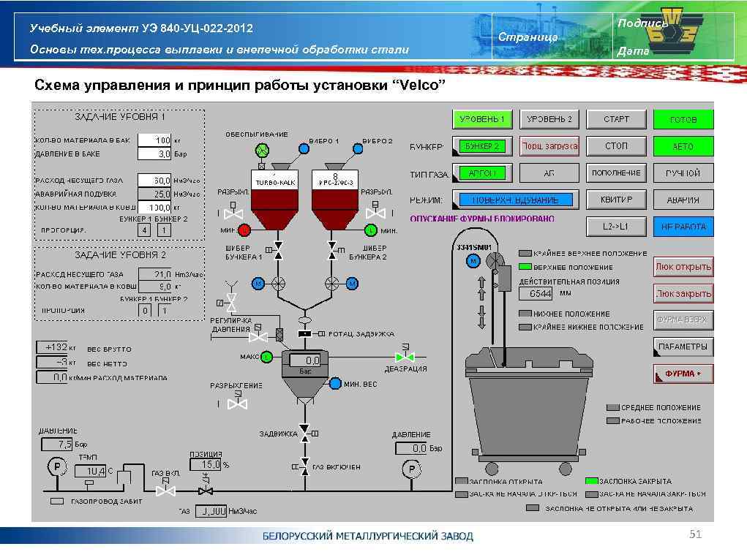Click valve position field 15,0 %
The height and width of the screenshot is (560, 747).
pyautogui.click(x=206, y=464)
